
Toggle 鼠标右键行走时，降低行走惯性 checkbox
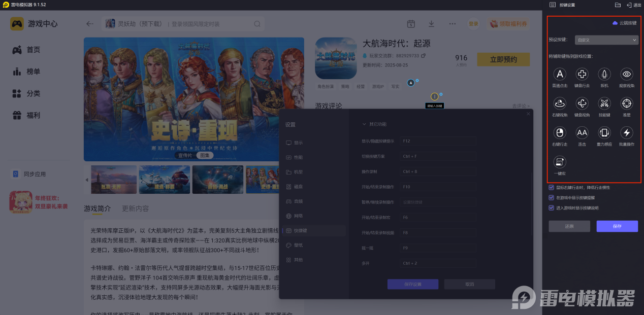tap(552, 187)
